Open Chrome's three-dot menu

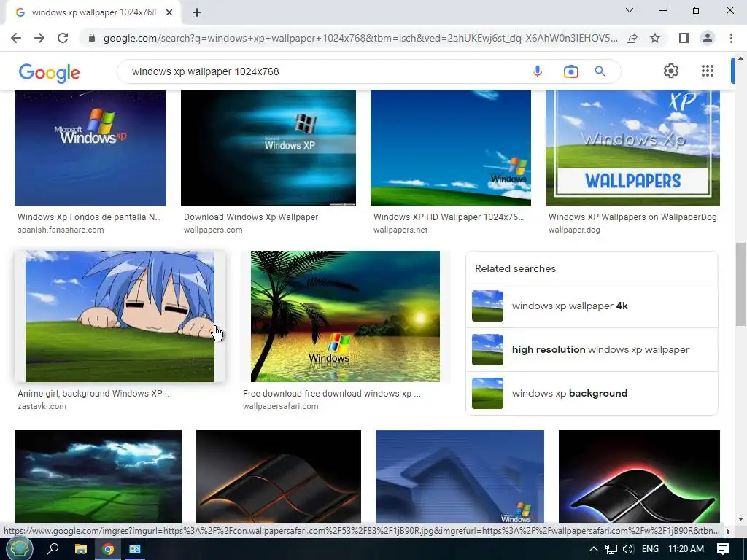(731, 38)
